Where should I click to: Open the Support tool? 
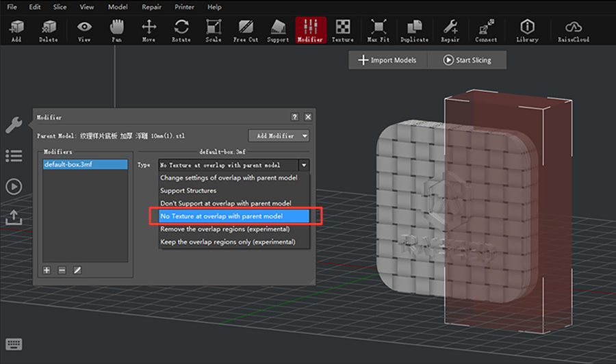[x=278, y=30]
